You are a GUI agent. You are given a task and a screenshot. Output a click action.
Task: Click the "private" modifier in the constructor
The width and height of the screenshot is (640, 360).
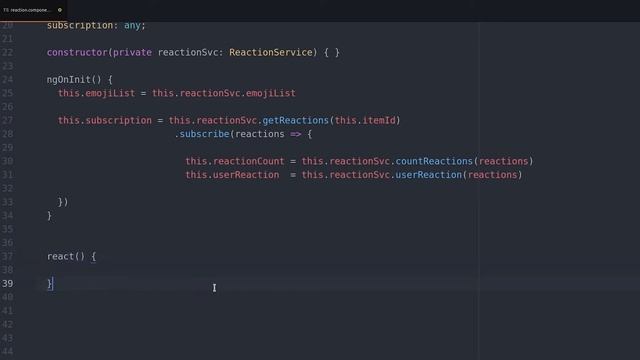coord(132,52)
